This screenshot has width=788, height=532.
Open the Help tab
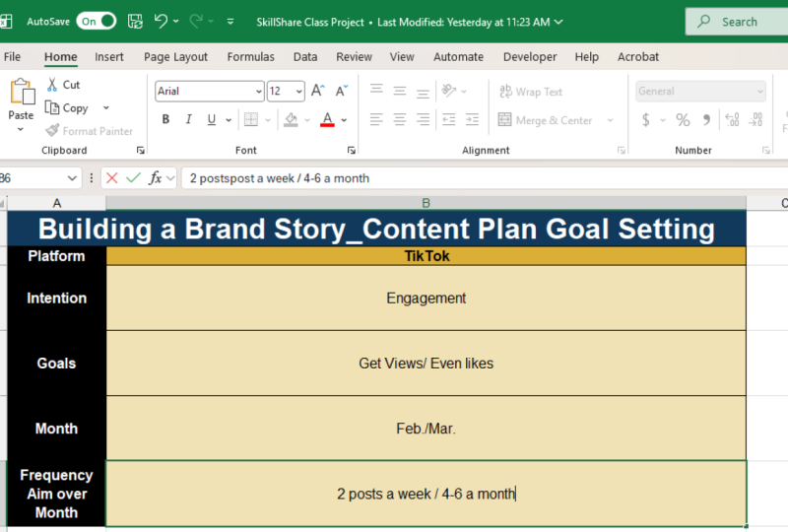[586, 57]
